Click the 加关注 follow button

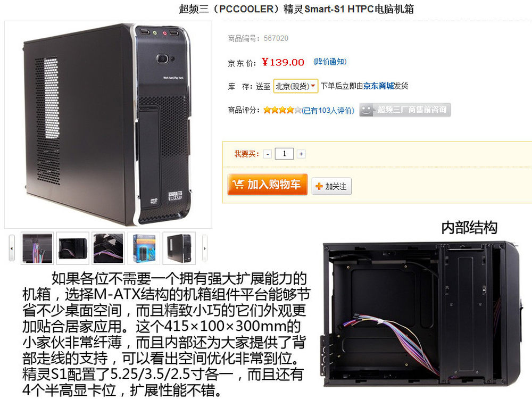[x=331, y=186]
